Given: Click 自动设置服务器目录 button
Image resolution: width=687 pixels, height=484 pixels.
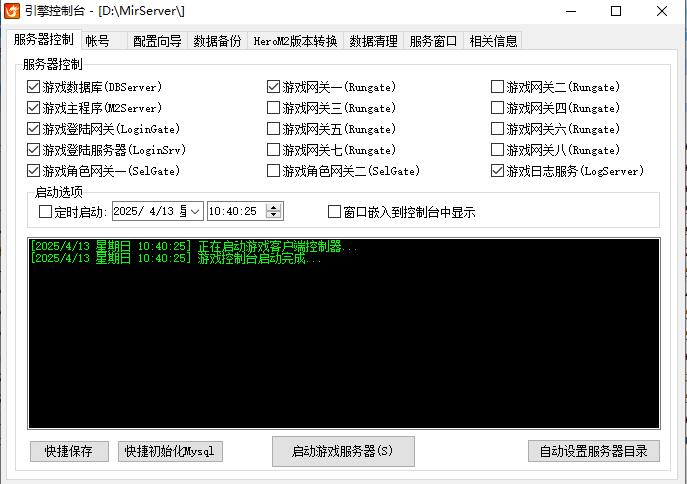Looking at the screenshot, I should [594, 451].
